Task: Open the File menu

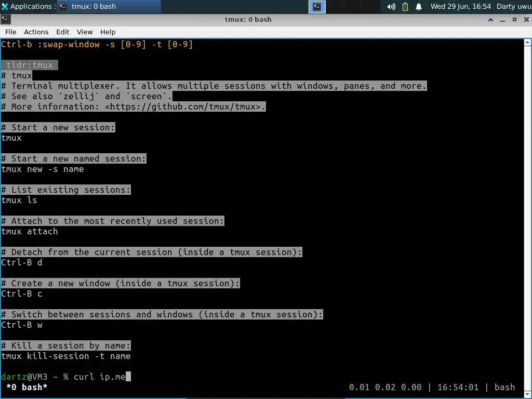Action: [10, 32]
